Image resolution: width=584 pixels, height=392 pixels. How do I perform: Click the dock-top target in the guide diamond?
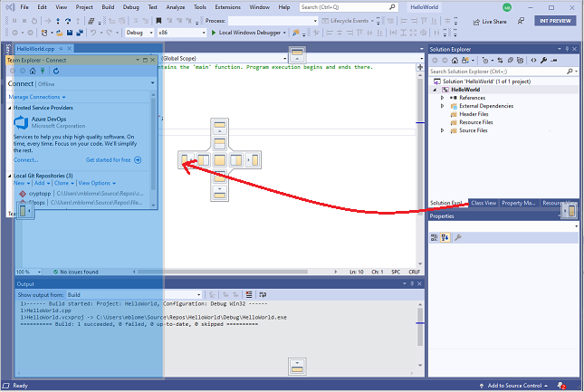click(x=219, y=143)
